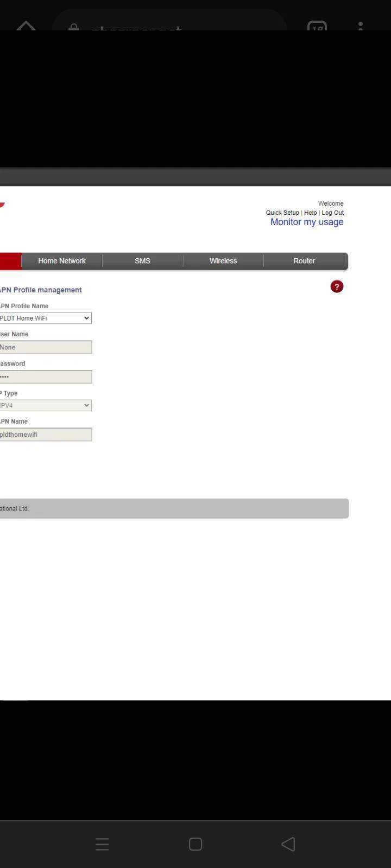This screenshot has height=868, width=391.
Task: Expand the IP Type IPV4 dropdown
Action: [46, 405]
